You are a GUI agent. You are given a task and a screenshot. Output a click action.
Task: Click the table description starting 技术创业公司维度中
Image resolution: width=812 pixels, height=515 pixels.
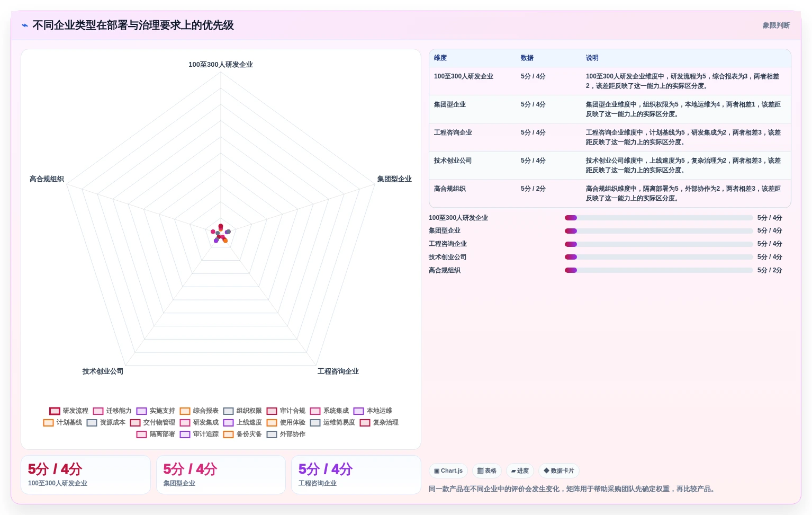(x=683, y=165)
